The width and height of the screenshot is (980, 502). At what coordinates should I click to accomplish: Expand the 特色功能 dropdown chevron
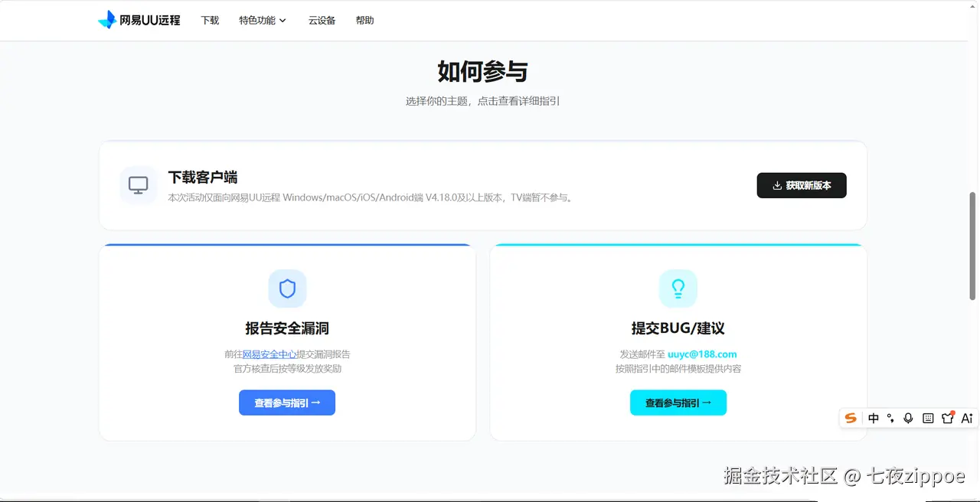pyautogui.click(x=283, y=21)
